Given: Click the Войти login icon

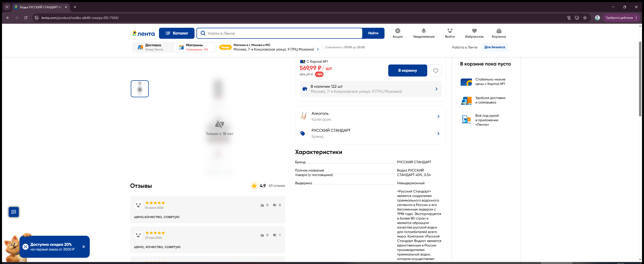Looking at the screenshot, I should tap(450, 33).
